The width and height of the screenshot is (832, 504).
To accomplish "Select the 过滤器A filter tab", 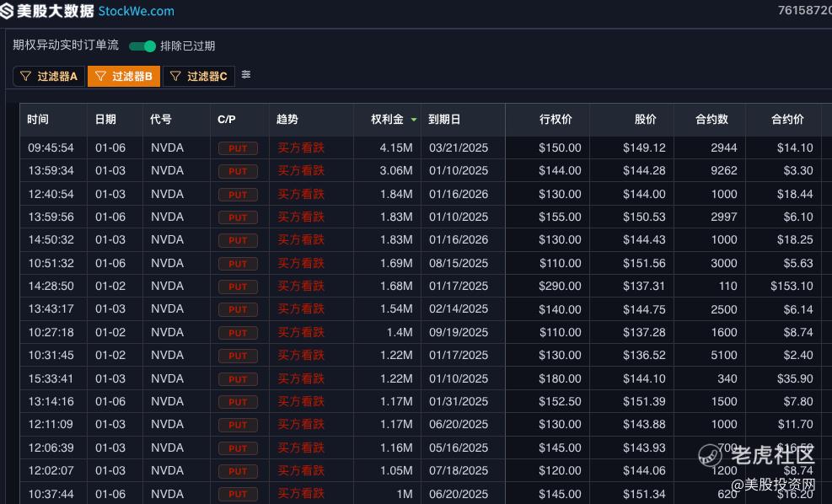I will coord(49,77).
